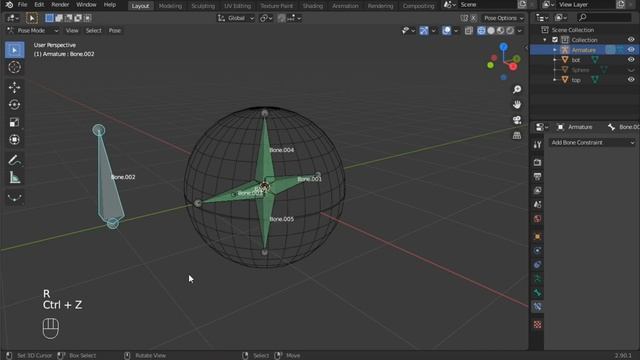Click the outliner search field

(604, 17)
